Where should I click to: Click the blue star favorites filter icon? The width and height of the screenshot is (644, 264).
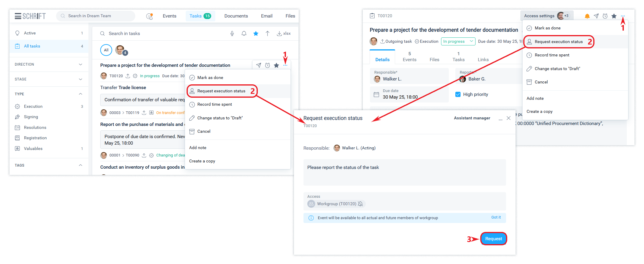(256, 34)
